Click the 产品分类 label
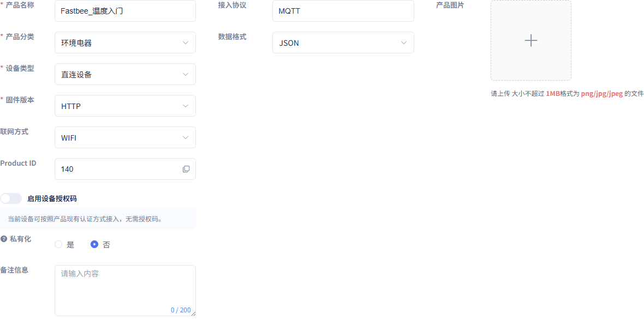This screenshot has width=644, height=326. (x=20, y=37)
